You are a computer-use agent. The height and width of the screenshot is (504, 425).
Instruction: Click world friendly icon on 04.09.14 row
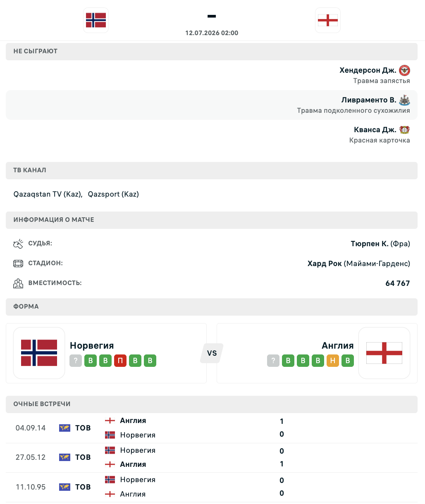click(x=64, y=428)
